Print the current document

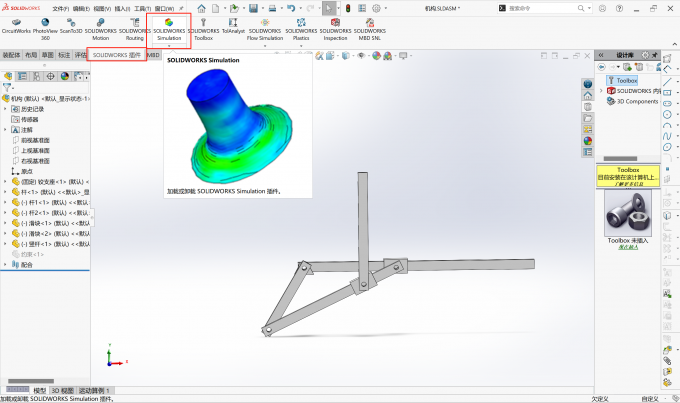(x=272, y=8)
